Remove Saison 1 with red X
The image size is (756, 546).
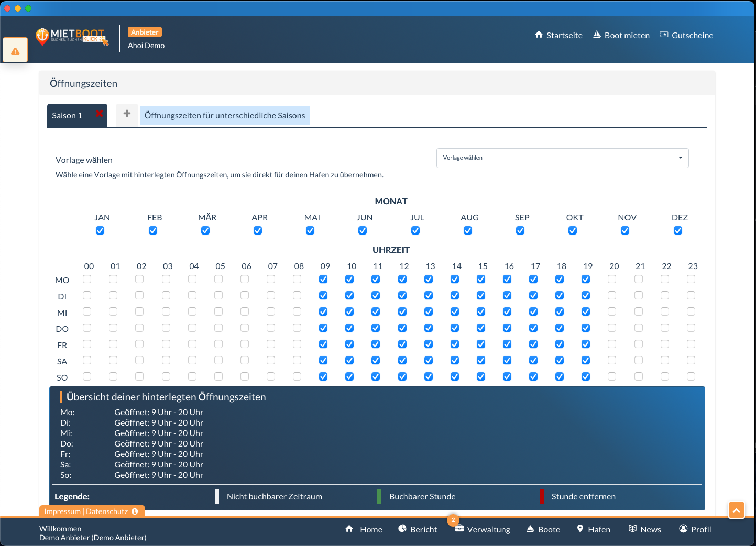tap(99, 114)
